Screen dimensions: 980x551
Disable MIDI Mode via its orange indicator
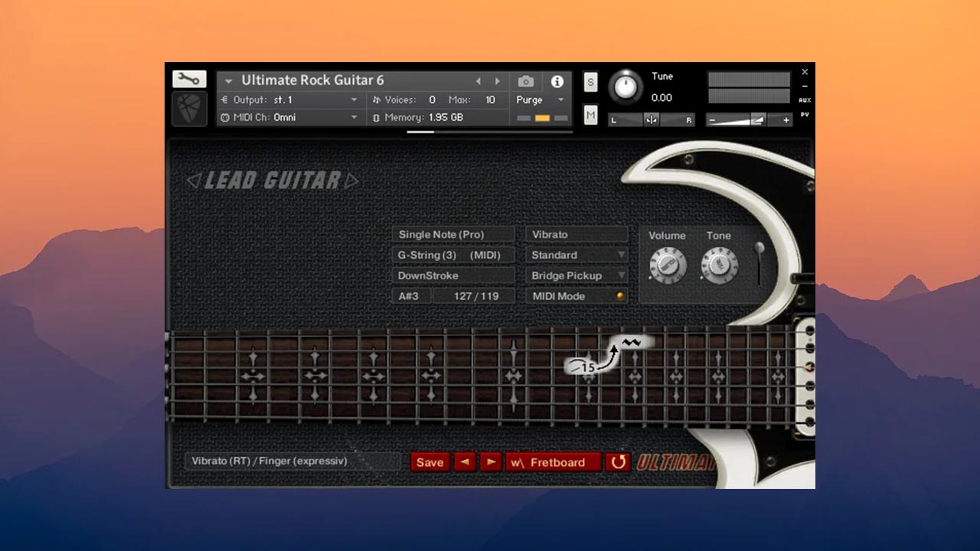pyautogui.click(x=619, y=295)
